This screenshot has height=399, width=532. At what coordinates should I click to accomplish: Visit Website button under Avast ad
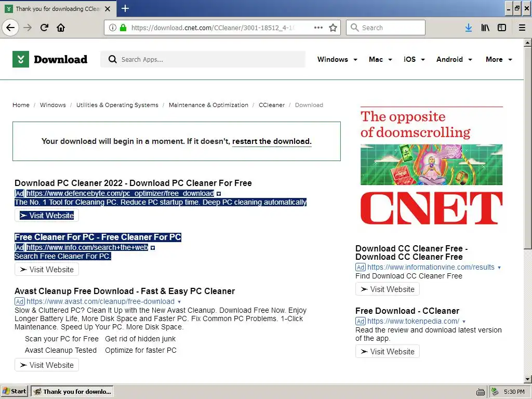point(47,365)
